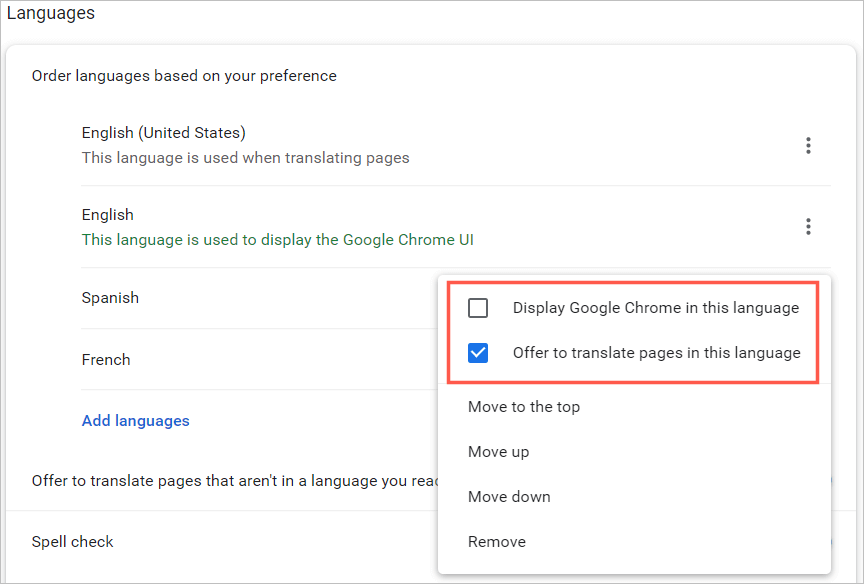Screen dimensions: 864x584
Task: Click the Languages section heading
Action: pyautogui.click(x=51, y=14)
